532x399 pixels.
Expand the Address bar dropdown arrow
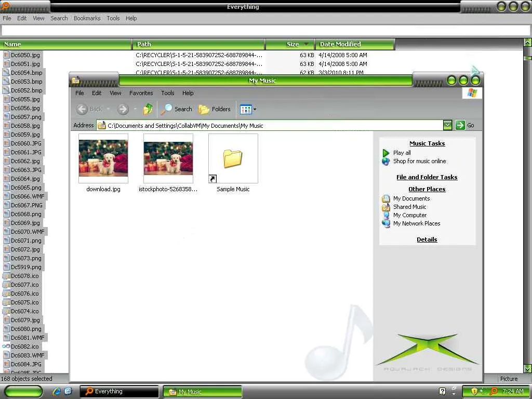[x=447, y=126]
